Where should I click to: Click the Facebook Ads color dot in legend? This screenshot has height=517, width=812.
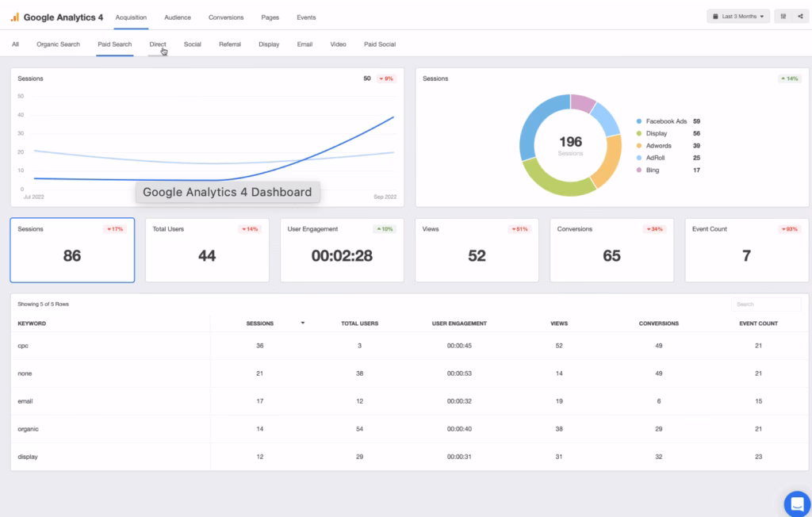[x=639, y=121]
